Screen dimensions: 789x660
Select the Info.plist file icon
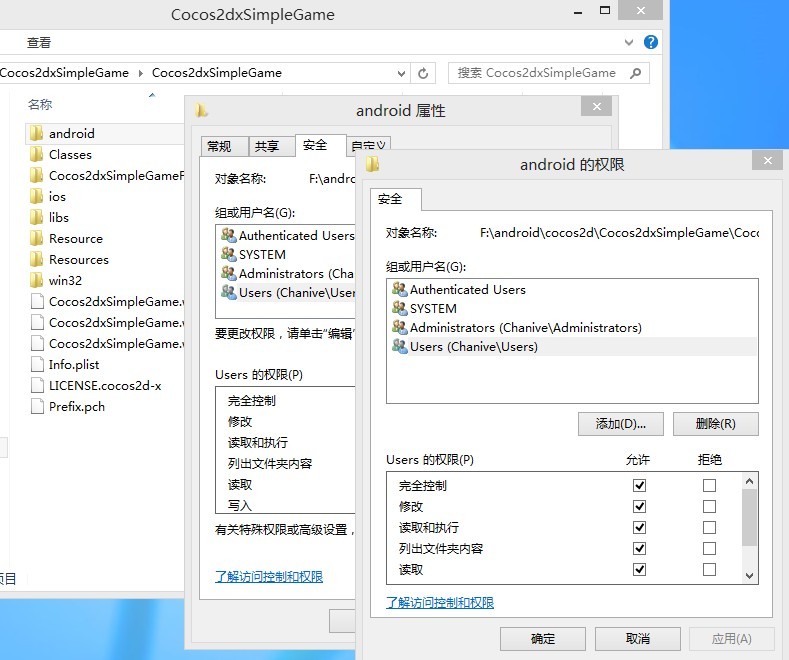click(x=37, y=364)
